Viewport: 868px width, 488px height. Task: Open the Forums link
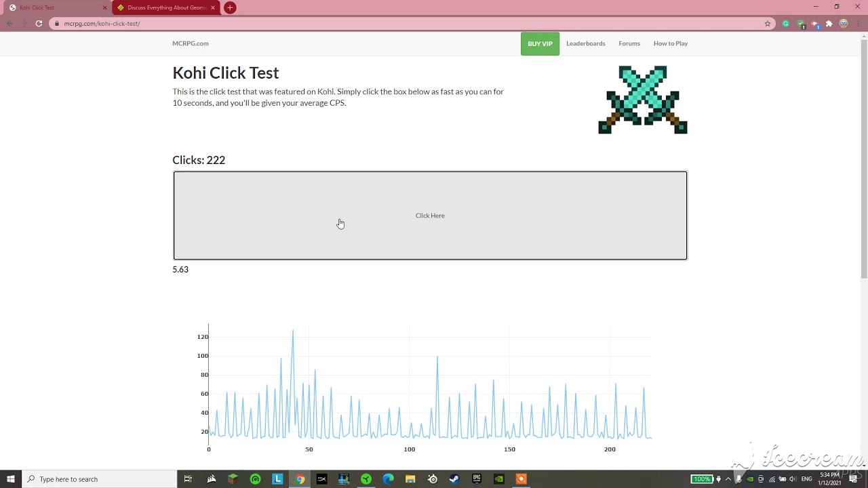(629, 43)
